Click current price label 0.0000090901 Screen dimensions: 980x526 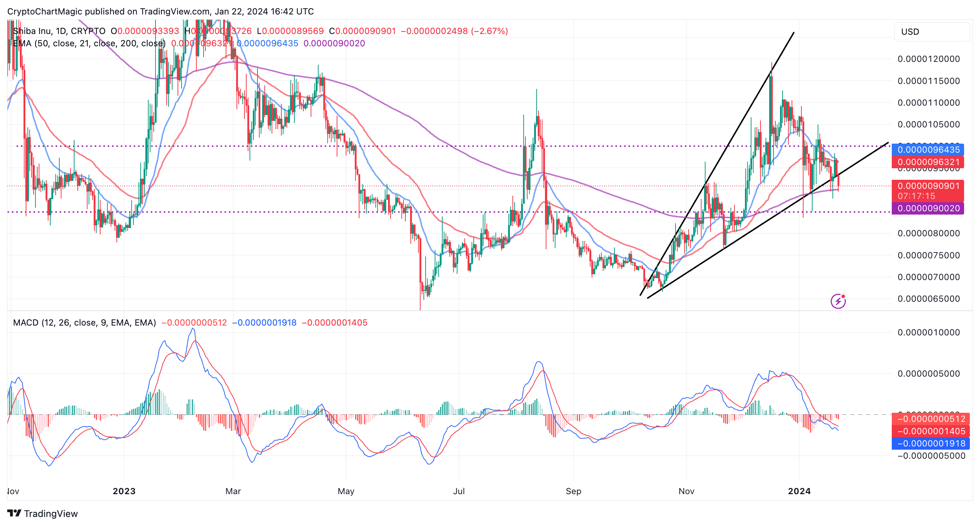coord(928,191)
